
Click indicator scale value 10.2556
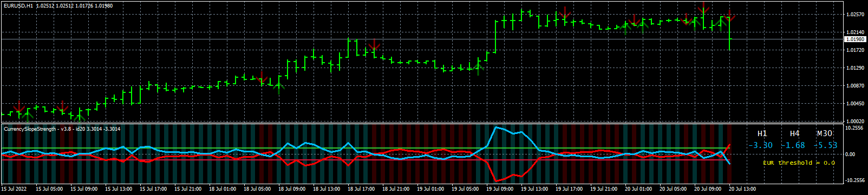(x=854, y=128)
